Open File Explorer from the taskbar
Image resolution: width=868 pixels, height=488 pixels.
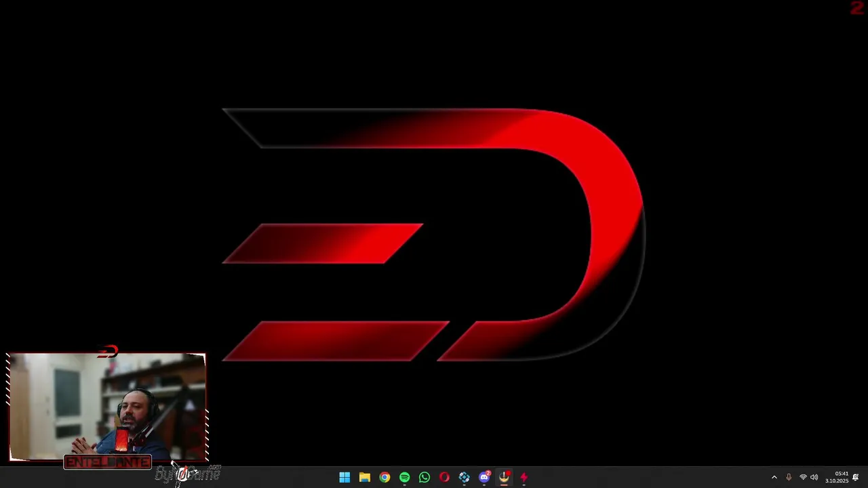[364, 477]
